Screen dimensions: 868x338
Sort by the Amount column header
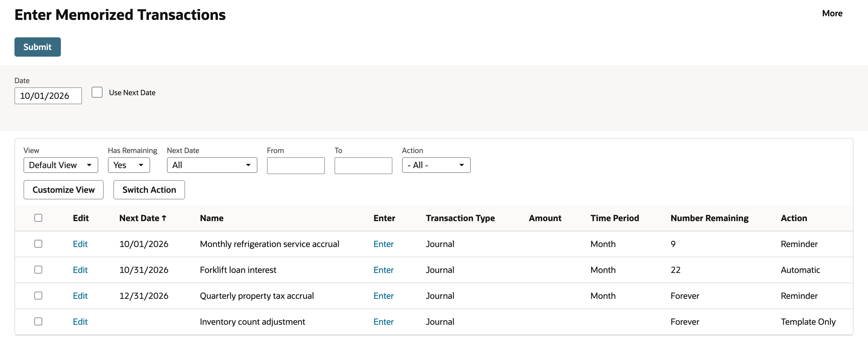click(x=545, y=218)
